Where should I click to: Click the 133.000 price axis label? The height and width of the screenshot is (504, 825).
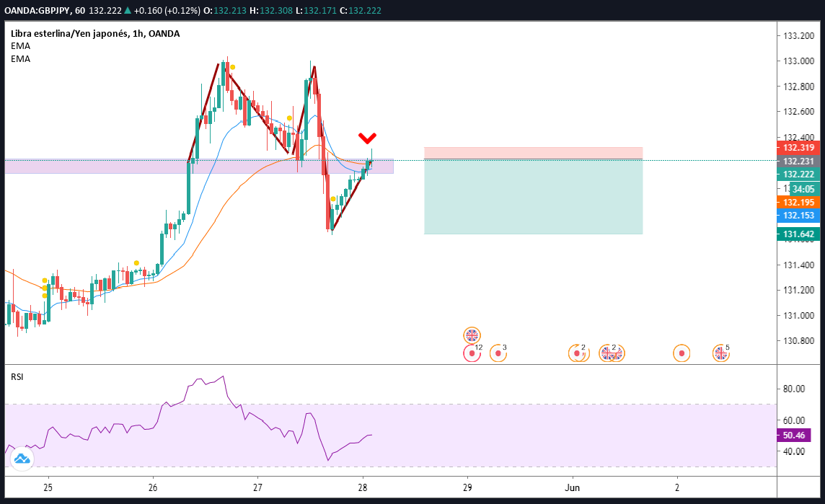pyautogui.click(x=798, y=61)
